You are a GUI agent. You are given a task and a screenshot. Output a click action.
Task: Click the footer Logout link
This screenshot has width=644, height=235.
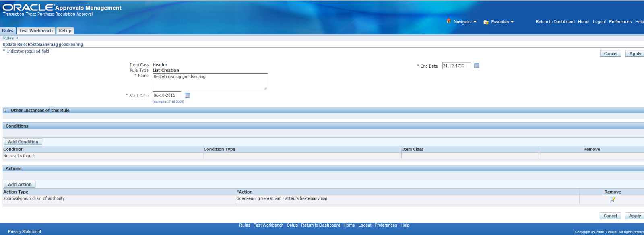365,225
